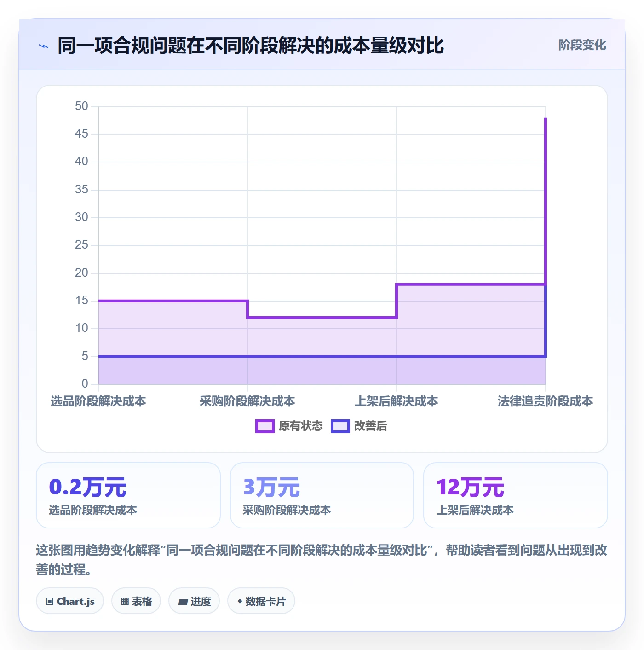The height and width of the screenshot is (650, 644).
Task: Click the 上架后解决成本 x-axis label
Action: coord(397,401)
